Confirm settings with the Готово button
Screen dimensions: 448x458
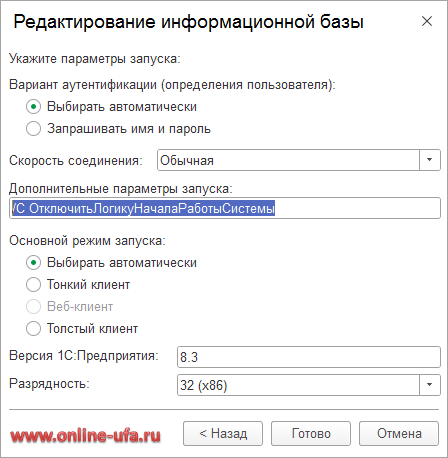[311, 433]
